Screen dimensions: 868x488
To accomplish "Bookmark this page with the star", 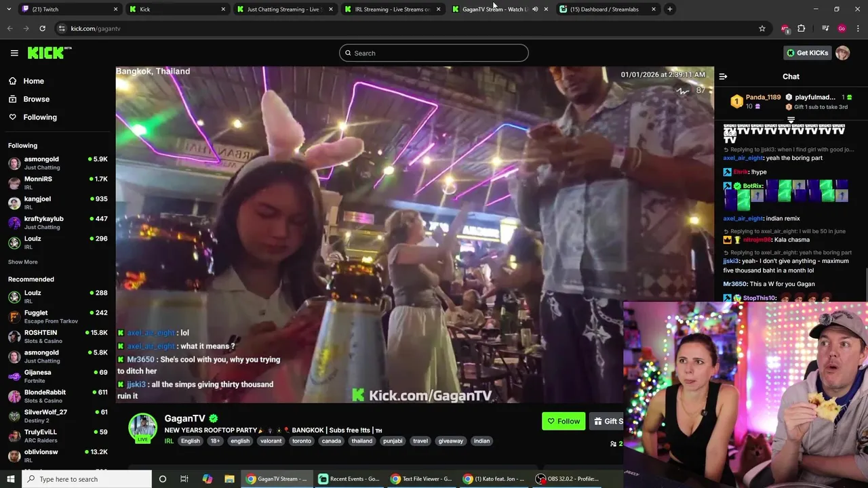I will tap(762, 28).
